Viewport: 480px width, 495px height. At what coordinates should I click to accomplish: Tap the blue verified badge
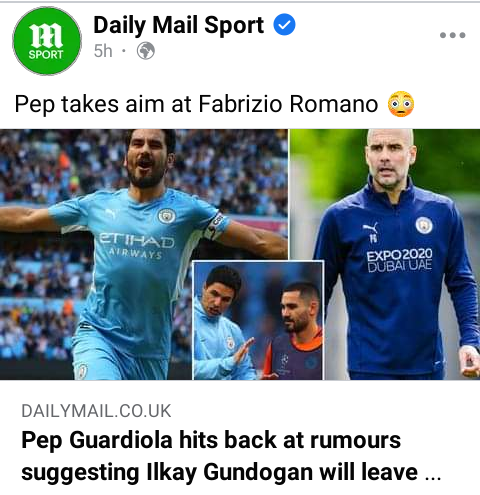(x=284, y=25)
